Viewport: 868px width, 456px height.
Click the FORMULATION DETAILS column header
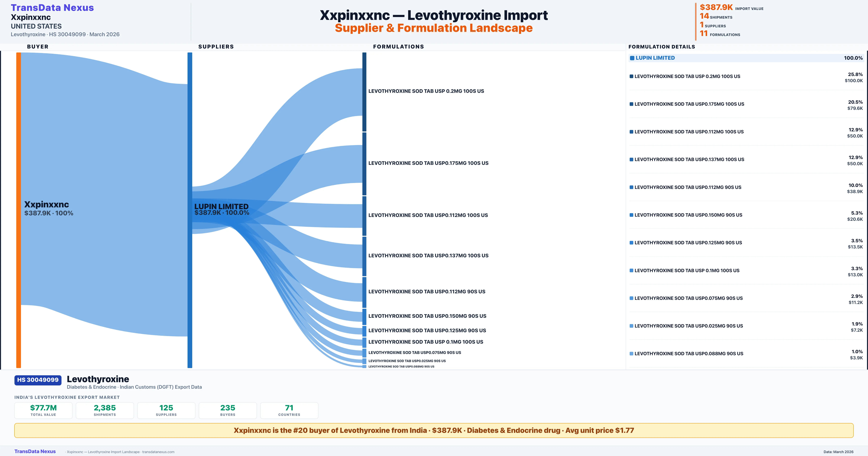point(661,47)
